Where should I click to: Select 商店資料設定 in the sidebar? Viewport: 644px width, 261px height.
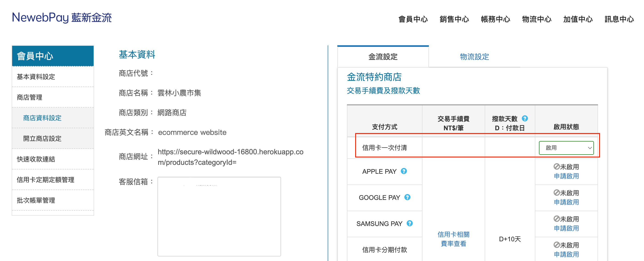[x=42, y=118]
